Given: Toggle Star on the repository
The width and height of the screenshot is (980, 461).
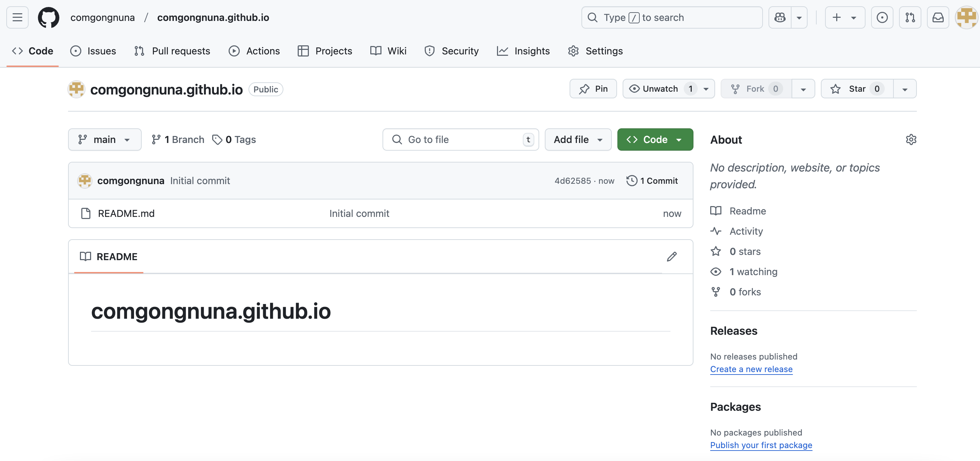Looking at the screenshot, I should tap(857, 89).
